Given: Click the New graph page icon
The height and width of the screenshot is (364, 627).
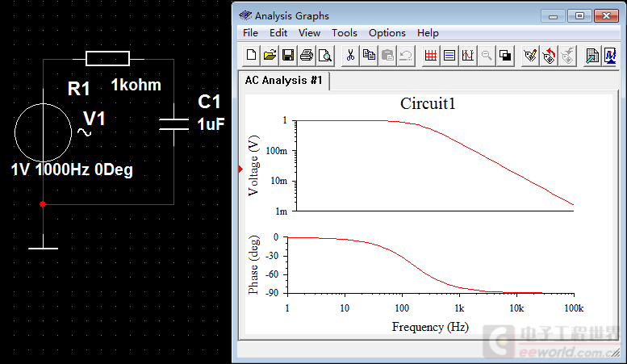Looking at the screenshot, I should click(x=251, y=55).
